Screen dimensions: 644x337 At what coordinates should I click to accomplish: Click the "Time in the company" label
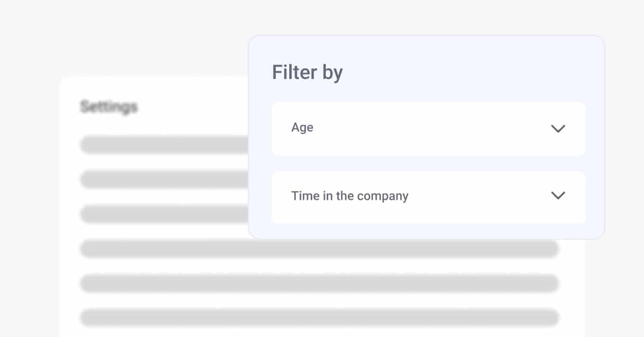point(349,196)
